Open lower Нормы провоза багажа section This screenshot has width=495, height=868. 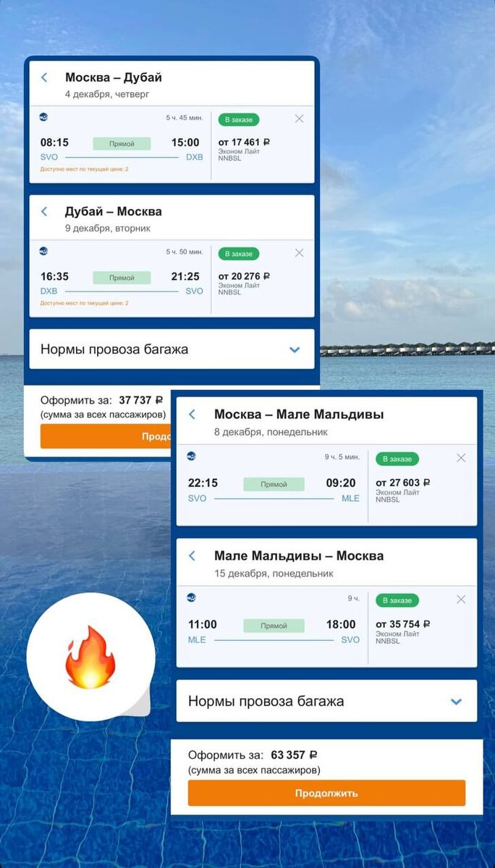click(326, 701)
